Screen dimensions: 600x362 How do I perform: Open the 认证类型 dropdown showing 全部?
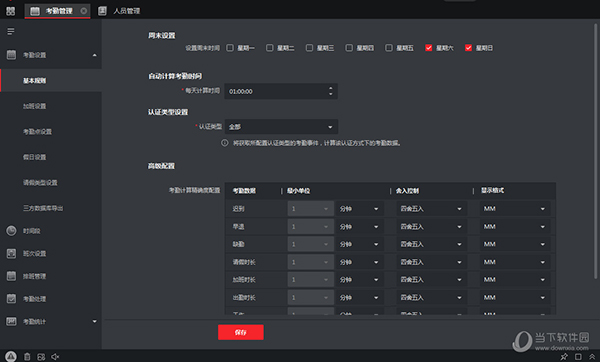(x=281, y=127)
